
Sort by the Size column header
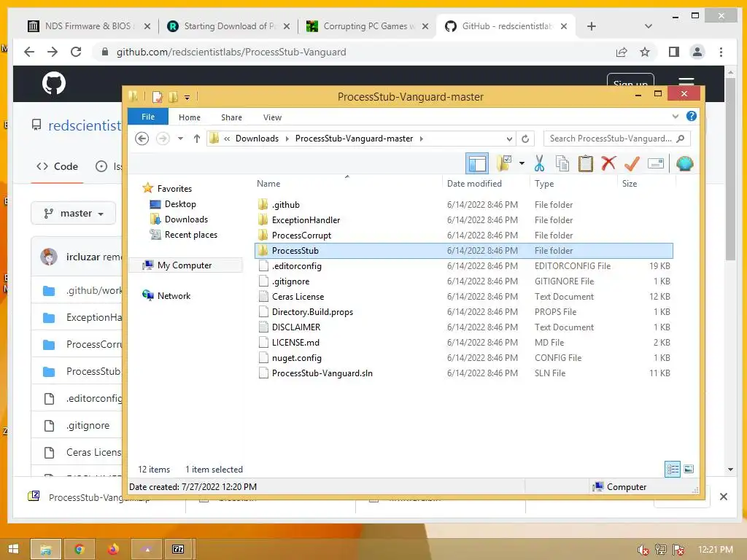click(x=630, y=183)
